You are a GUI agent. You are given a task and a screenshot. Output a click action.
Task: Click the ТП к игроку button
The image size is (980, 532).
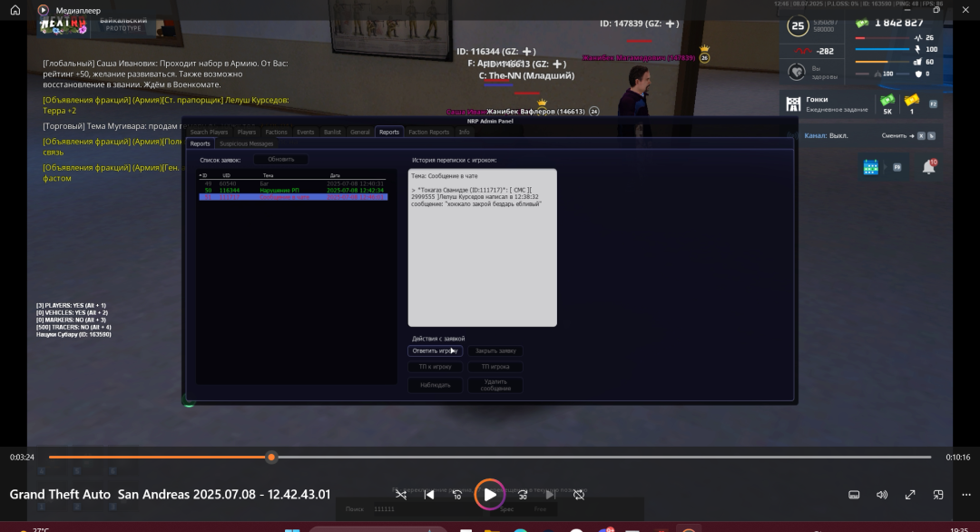point(435,367)
